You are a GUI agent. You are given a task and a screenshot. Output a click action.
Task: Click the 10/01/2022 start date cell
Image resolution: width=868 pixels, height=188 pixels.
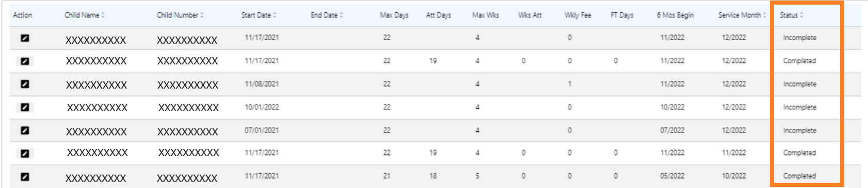pos(262,107)
